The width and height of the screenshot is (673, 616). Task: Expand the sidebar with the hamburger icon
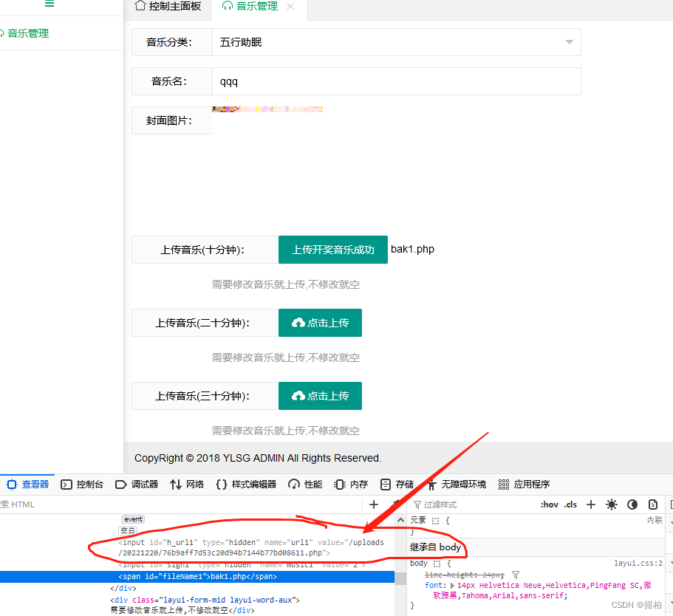49,4
